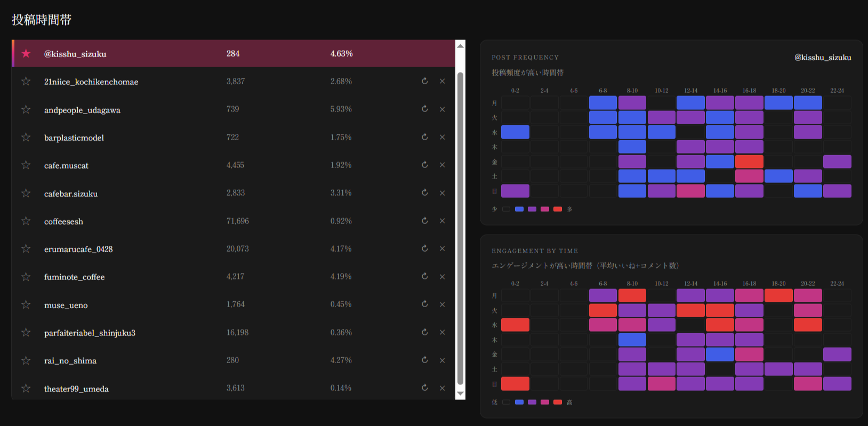
Task: Unstar the highlighted @kisshu_sizuku row
Action: pos(26,53)
